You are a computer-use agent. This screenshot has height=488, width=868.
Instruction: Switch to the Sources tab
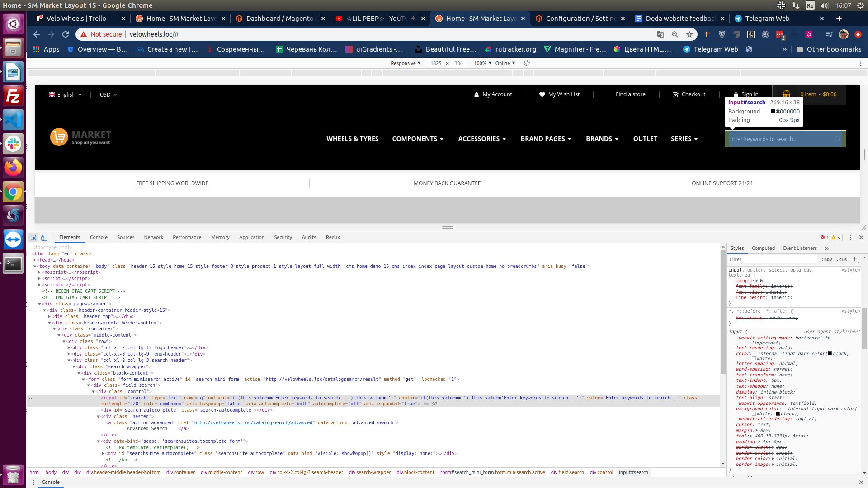(x=126, y=237)
